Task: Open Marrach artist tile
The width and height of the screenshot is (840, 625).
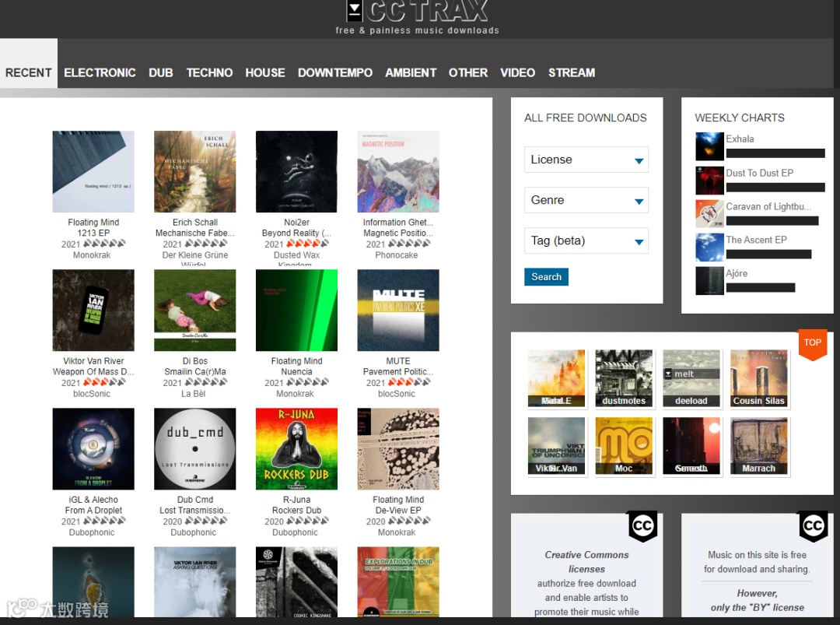Action: pyautogui.click(x=758, y=446)
